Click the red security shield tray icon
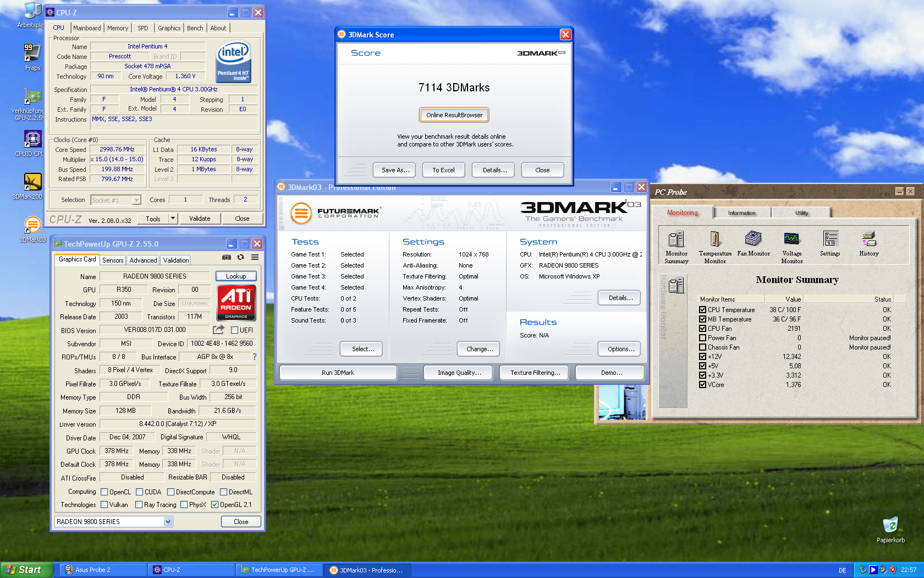Image resolution: width=924 pixels, height=578 pixels. click(x=893, y=570)
